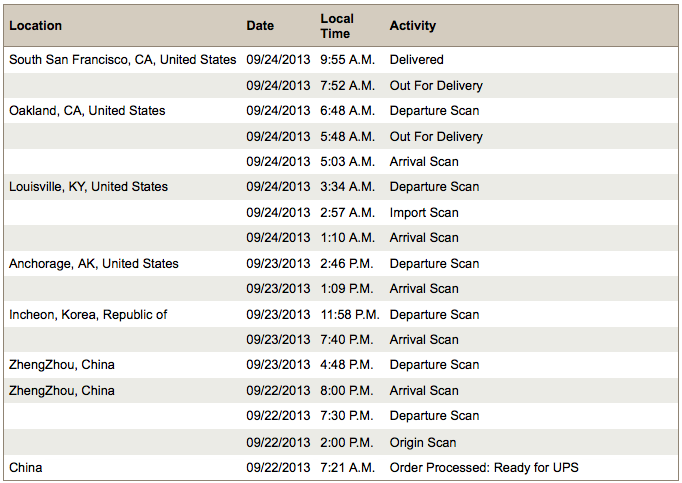Image resolution: width=682 pixels, height=483 pixels.
Task: Select the Delivered activity entry
Action: [x=417, y=60]
